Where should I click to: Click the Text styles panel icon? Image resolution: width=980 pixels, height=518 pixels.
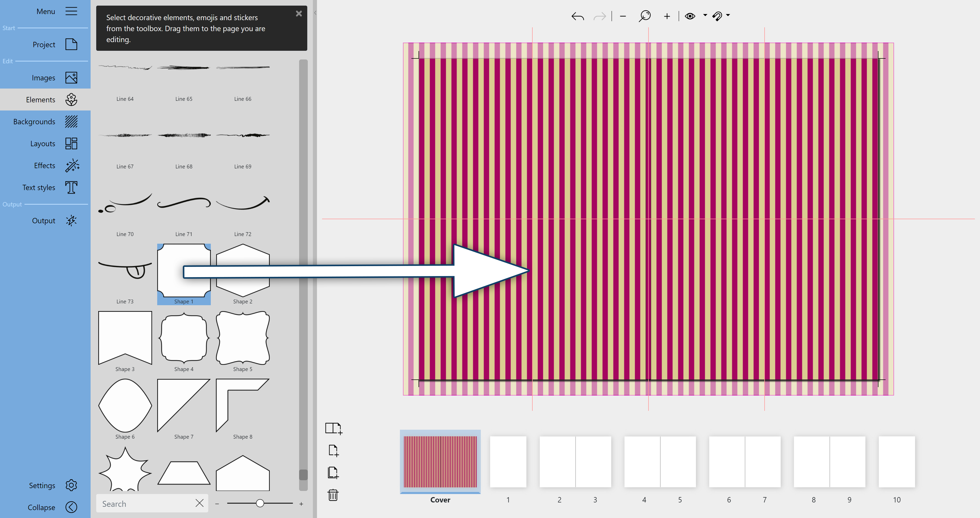tap(71, 187)
